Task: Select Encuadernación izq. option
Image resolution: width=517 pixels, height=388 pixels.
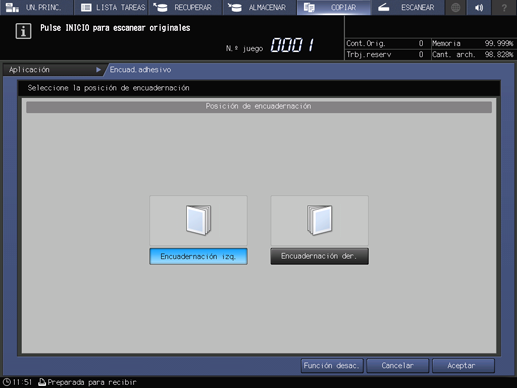Action: (198, 256)
